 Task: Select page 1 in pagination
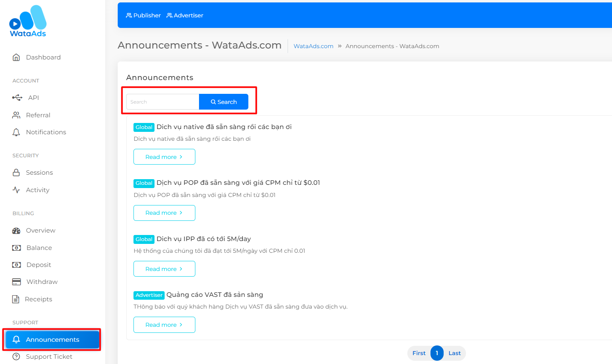[x=437, y=353]
